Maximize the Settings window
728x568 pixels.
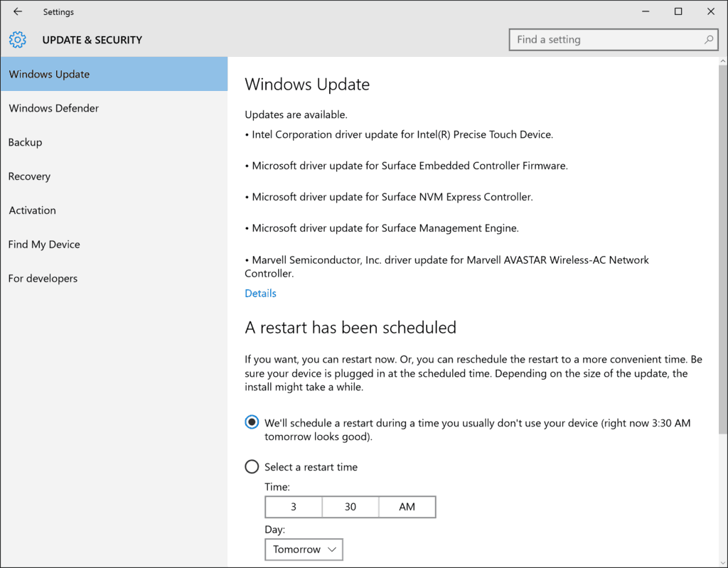(678, 11)
